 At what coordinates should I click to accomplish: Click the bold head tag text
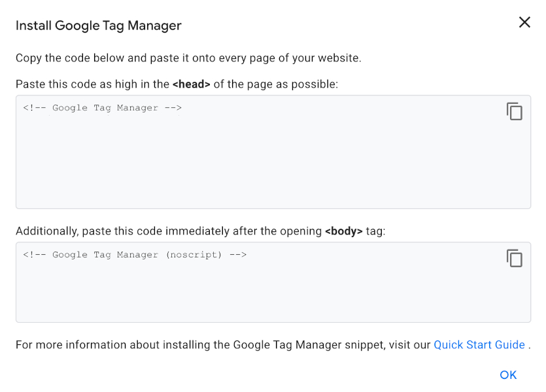193,84
